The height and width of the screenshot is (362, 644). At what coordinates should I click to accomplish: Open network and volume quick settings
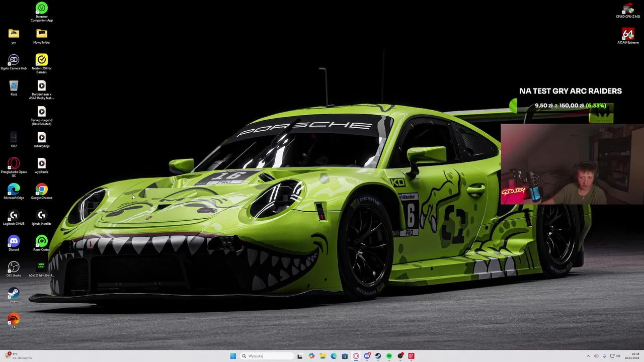(x=615, y=356)
